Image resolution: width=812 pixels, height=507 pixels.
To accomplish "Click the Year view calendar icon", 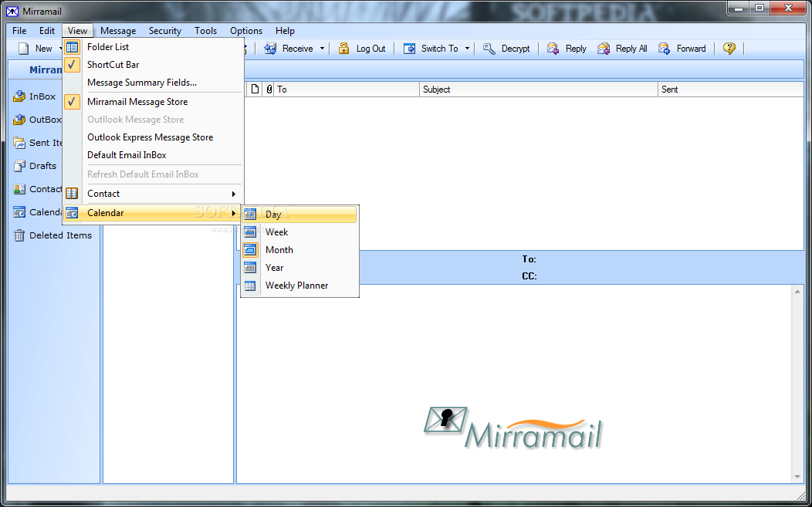I will (250, 268).
